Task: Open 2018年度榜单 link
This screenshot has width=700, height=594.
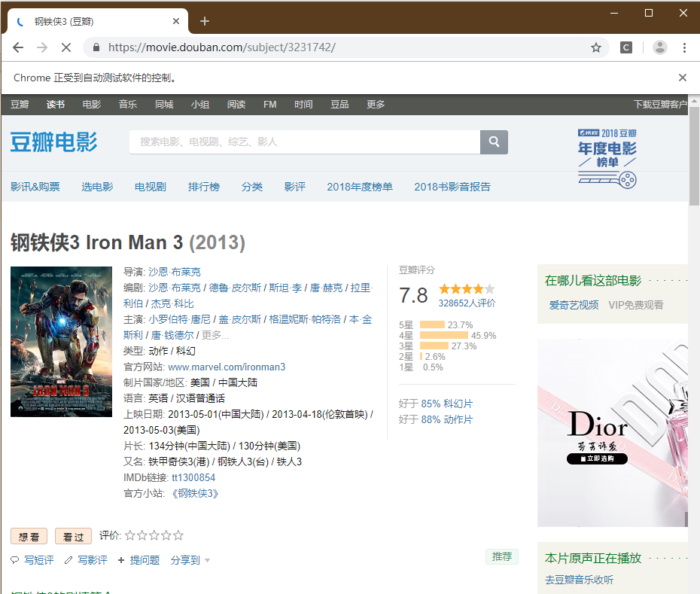Action: click(360, 187)
